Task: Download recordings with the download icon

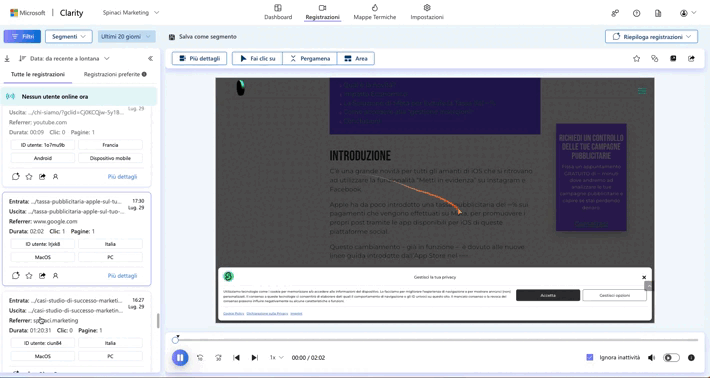Action: [7, 58]
